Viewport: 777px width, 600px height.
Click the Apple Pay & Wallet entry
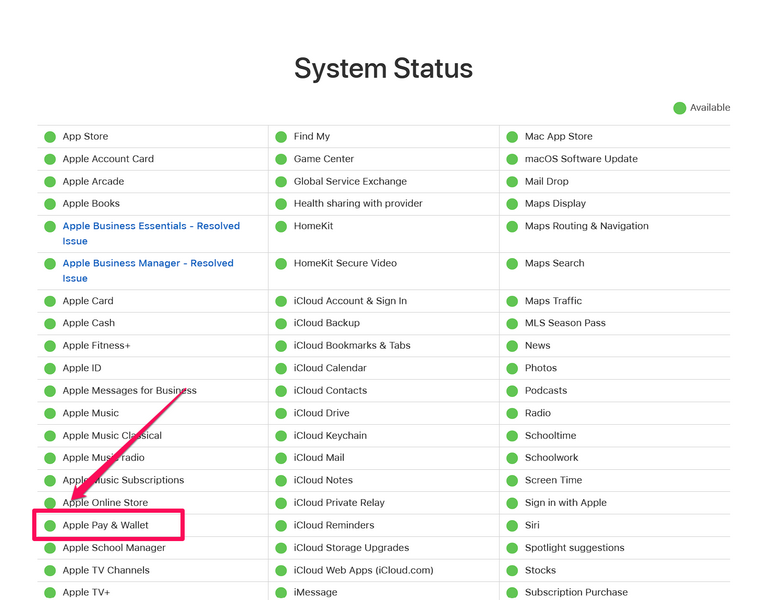pyautogui.click(x=105, y=525)
